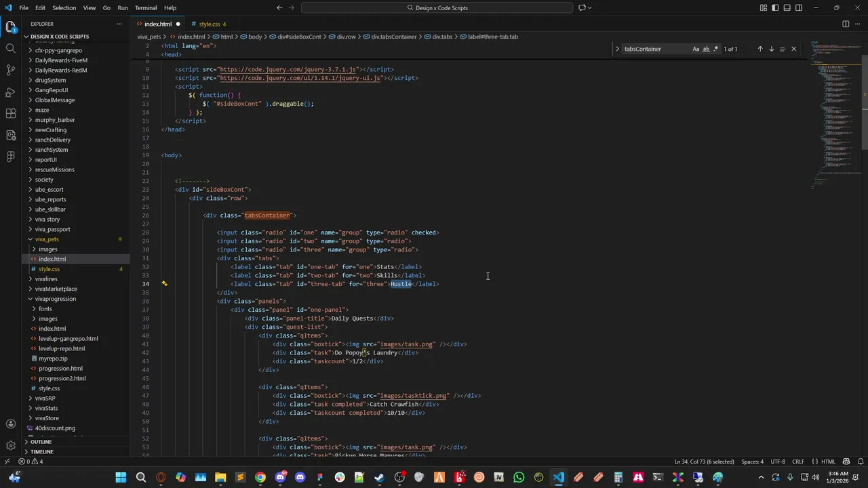Click the HTML language mode in status bar

click(x=829, y=462)
